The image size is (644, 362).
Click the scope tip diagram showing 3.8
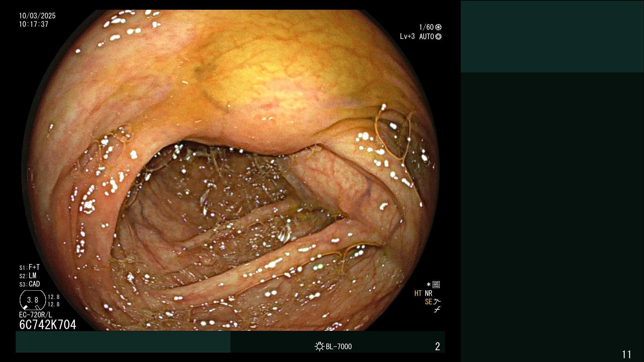click(33, 300)
